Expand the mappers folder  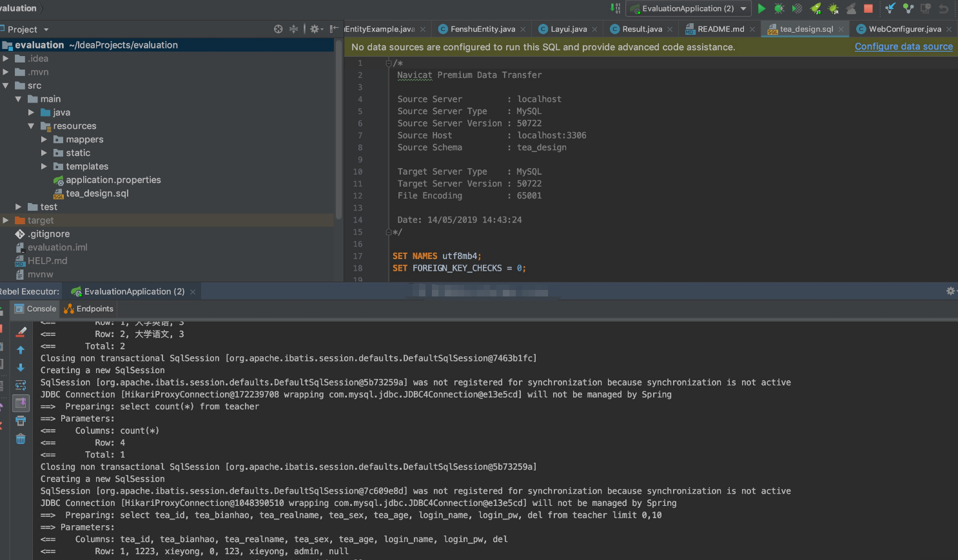click(x=44, y=140)
